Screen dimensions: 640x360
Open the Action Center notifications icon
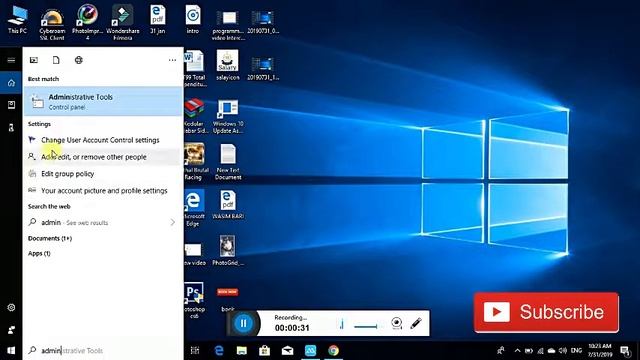click(x=625, y=350)
